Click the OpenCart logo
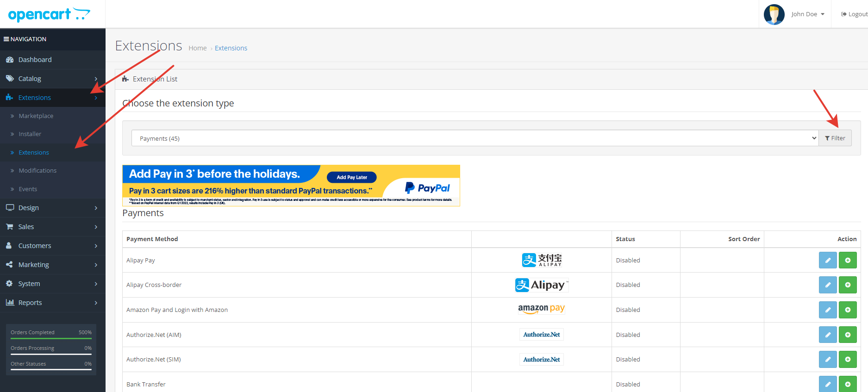The width and height of the screenshot is (868, 392). point(49,14)
